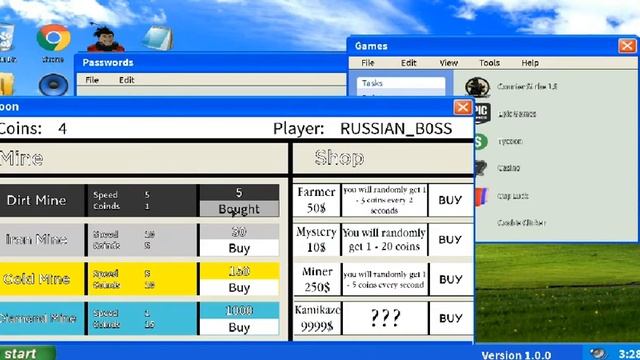Click the Coins value 4
640x360 pixels.
(x=62, y=129)
